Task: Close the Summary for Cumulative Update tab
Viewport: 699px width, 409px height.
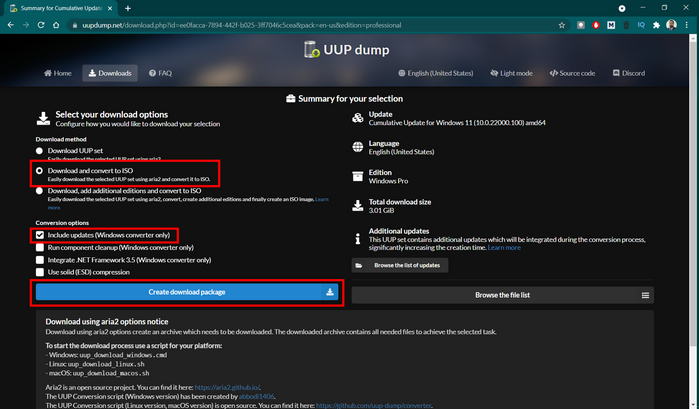Action: point(110,8)
